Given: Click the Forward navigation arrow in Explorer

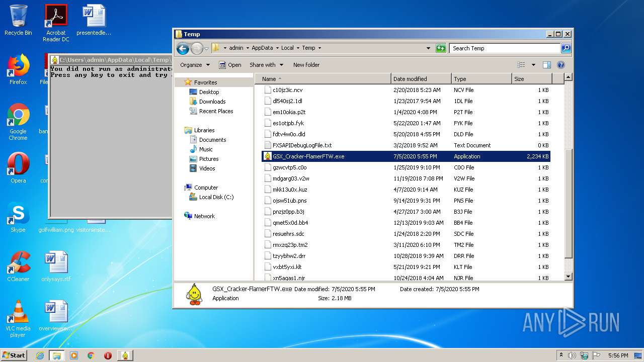Looking at the screenshot, I should click(197, 48).
